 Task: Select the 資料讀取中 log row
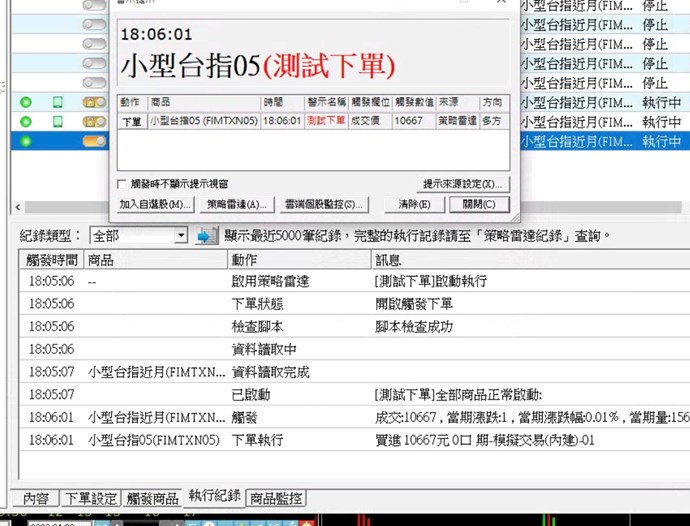point(354,349)
